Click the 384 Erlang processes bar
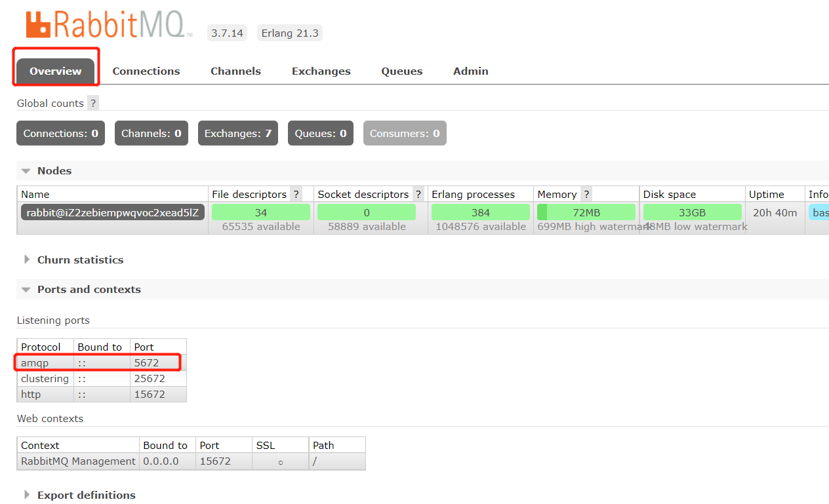 [481, 212]
